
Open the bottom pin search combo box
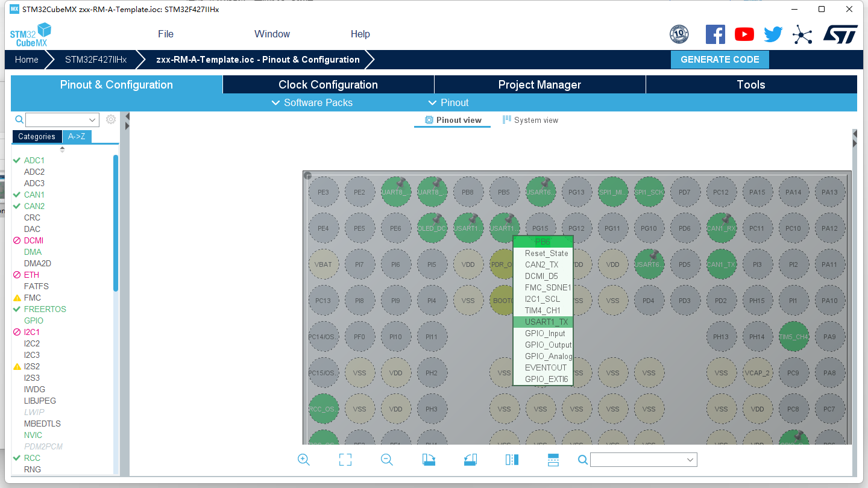pos(644,460)
